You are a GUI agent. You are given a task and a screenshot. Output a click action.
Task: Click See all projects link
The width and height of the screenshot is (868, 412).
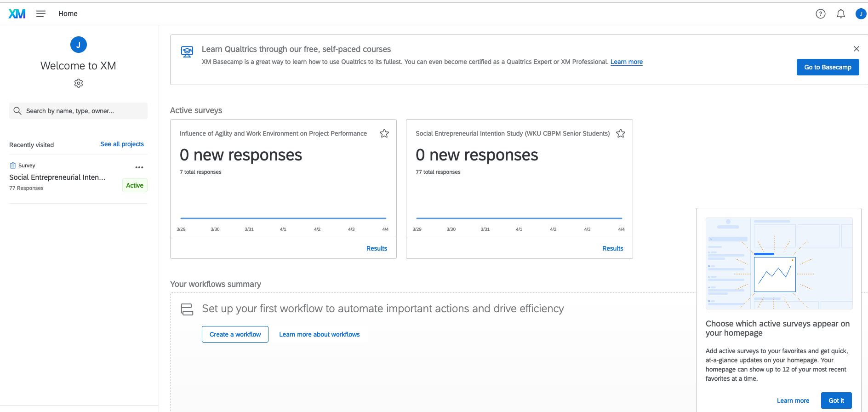point(122,144)
